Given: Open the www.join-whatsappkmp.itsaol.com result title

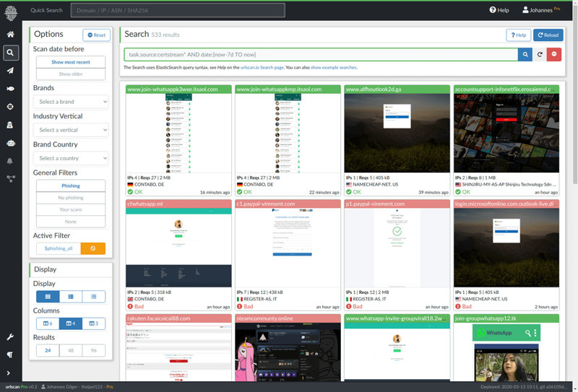Looking at the screenshot, I should (x=279, y=90).
